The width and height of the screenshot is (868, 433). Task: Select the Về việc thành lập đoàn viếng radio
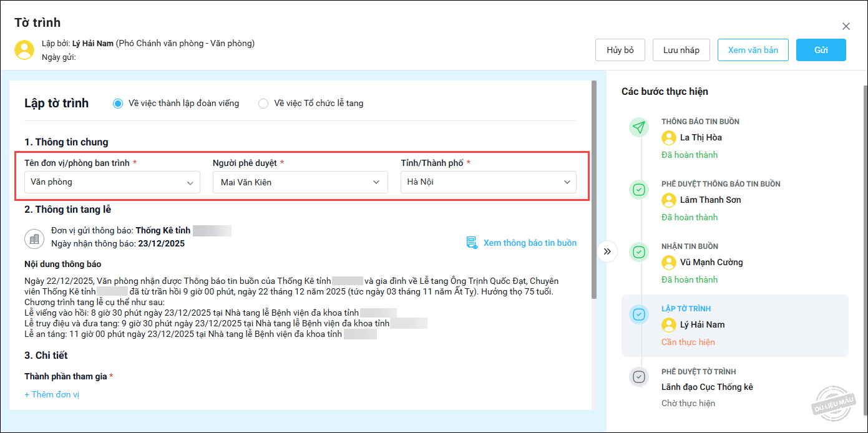click(x=117, y=104)
